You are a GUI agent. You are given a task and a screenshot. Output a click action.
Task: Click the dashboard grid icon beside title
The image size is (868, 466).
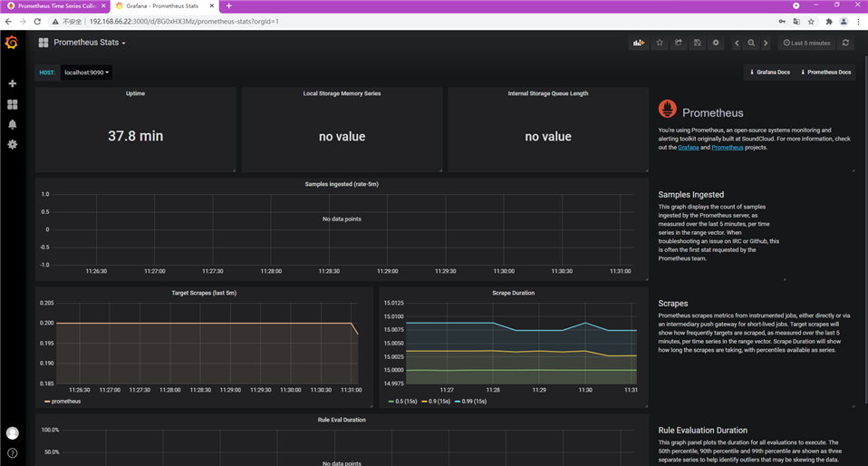tap(43, 43)
